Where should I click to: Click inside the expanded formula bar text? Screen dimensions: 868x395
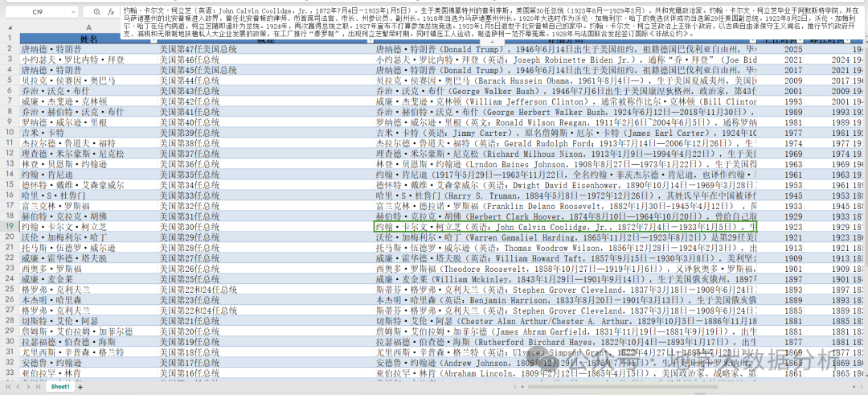492,22
